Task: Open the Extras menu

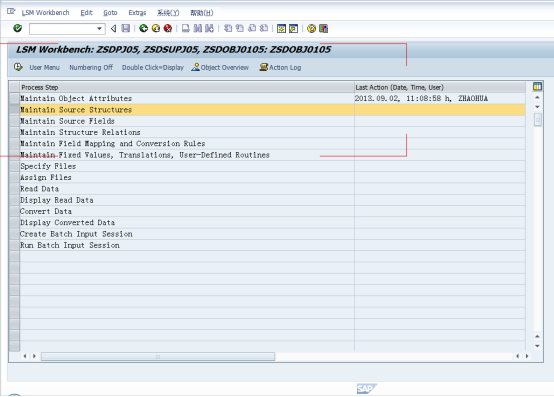Action: point(137,13)
